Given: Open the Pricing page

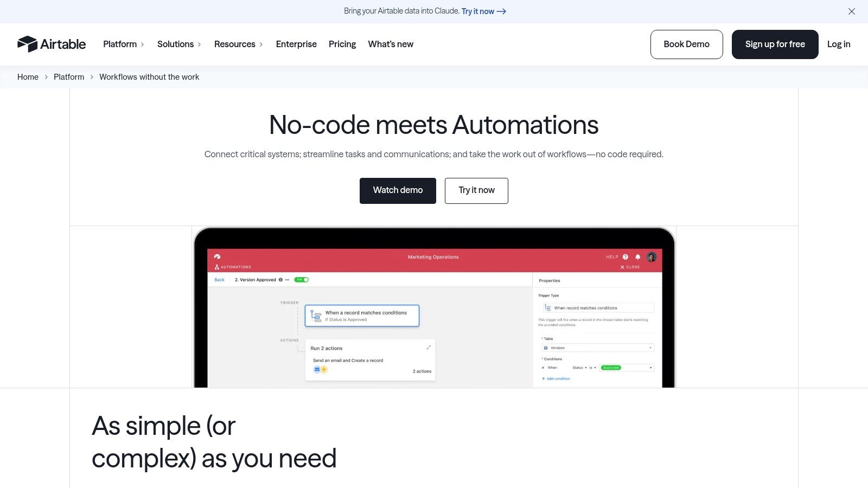Looking at the screenshot, I should [342, 44].
